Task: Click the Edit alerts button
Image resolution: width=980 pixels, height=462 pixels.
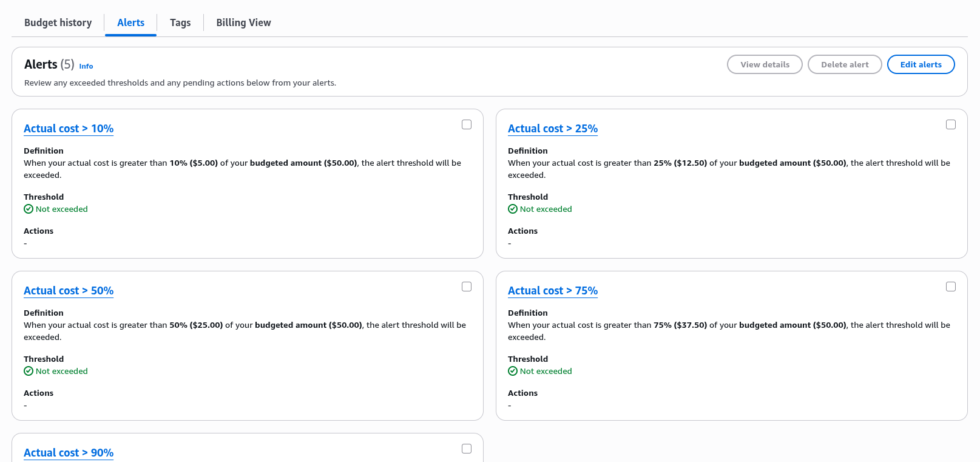Action: tap(921, 64)
